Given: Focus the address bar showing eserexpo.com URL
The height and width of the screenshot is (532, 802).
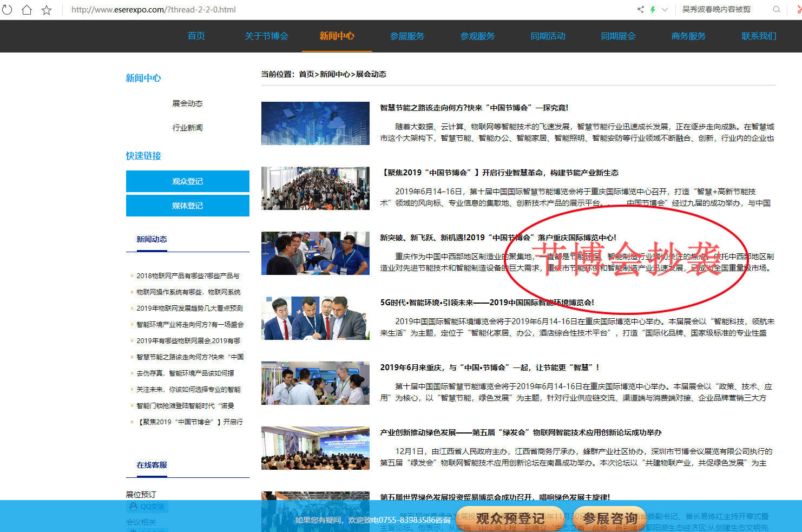Looking at the screenshot, I should 154,10.
